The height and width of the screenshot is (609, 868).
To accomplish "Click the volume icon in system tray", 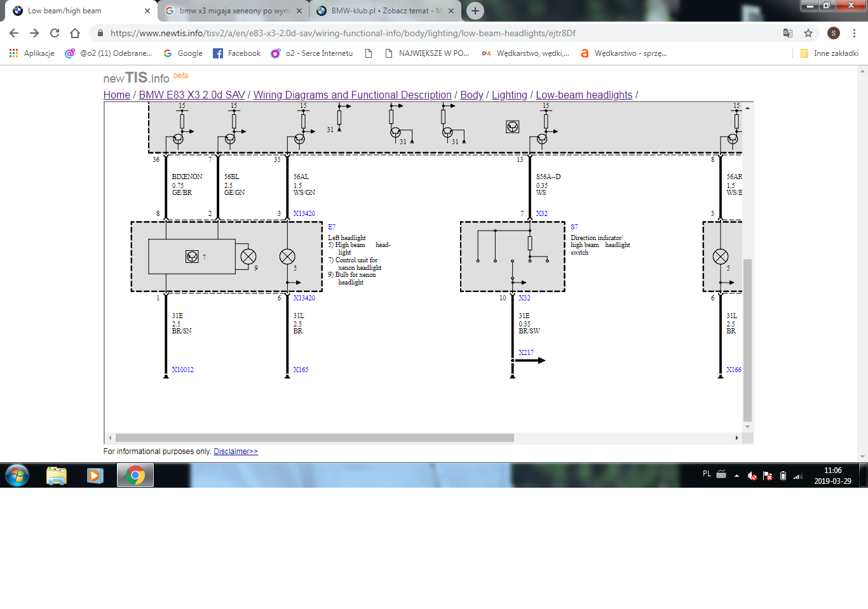I will pos(752,476).
